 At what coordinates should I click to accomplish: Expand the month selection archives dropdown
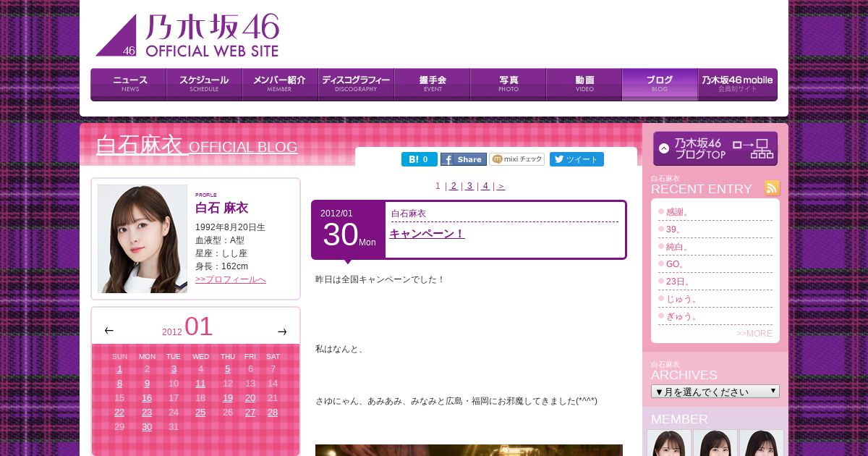tap(715, 392)
